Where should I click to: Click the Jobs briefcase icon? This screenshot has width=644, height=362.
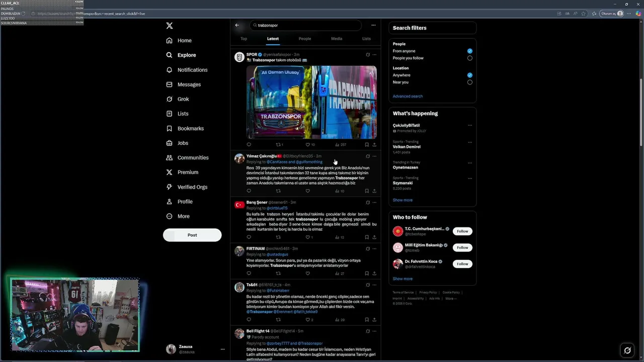pyautogui.click(x=170, y=143)
